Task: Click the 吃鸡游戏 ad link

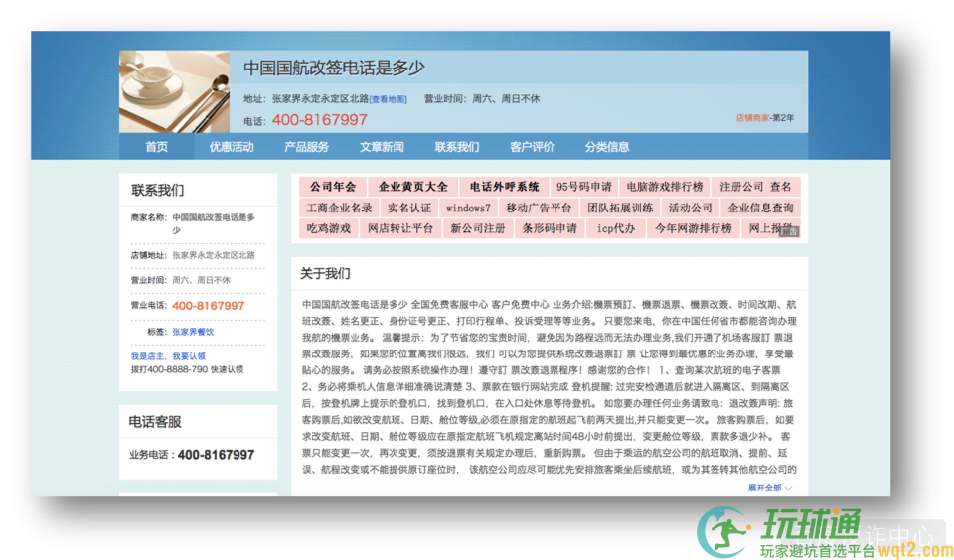Action: coord(329,228)
